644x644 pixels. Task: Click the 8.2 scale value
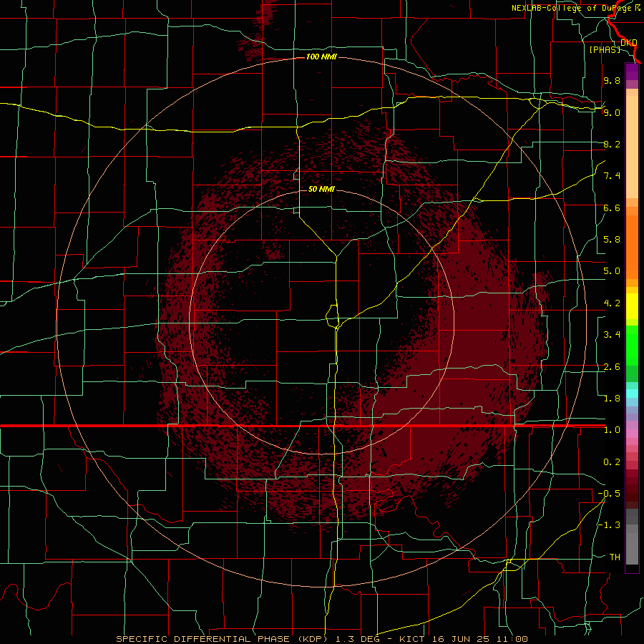point(612,144)
